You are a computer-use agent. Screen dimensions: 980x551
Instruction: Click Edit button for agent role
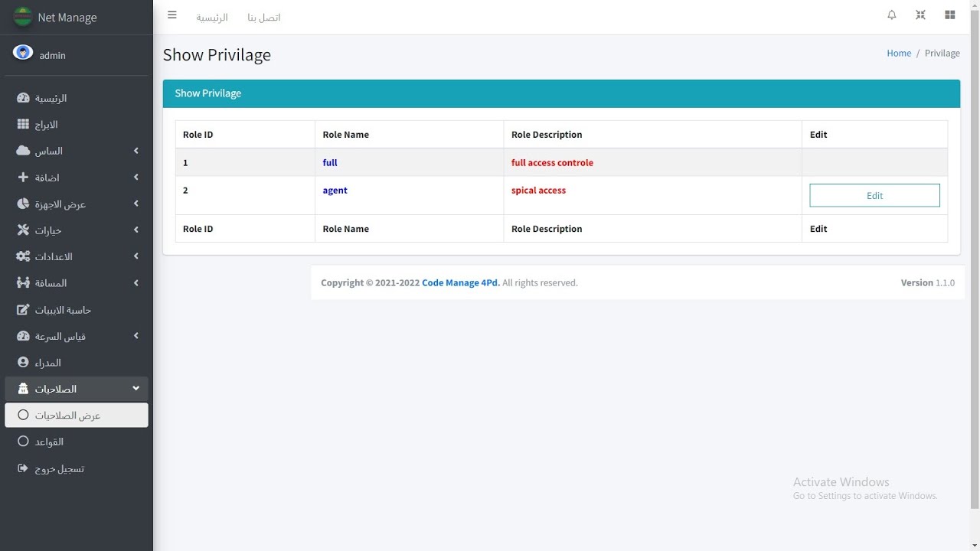pos(874,195)
